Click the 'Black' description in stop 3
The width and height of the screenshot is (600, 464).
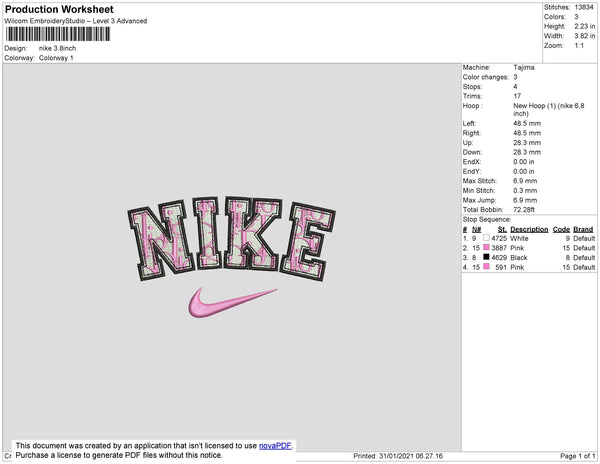(x=519, y=257)
